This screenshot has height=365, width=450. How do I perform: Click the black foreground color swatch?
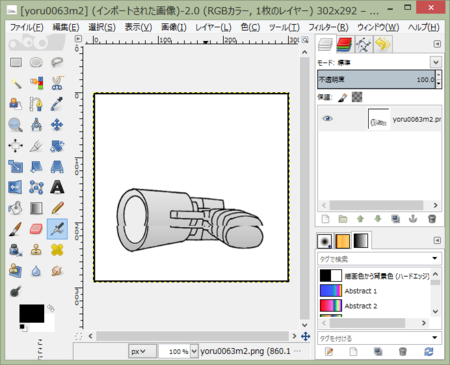tap(32, 313)
